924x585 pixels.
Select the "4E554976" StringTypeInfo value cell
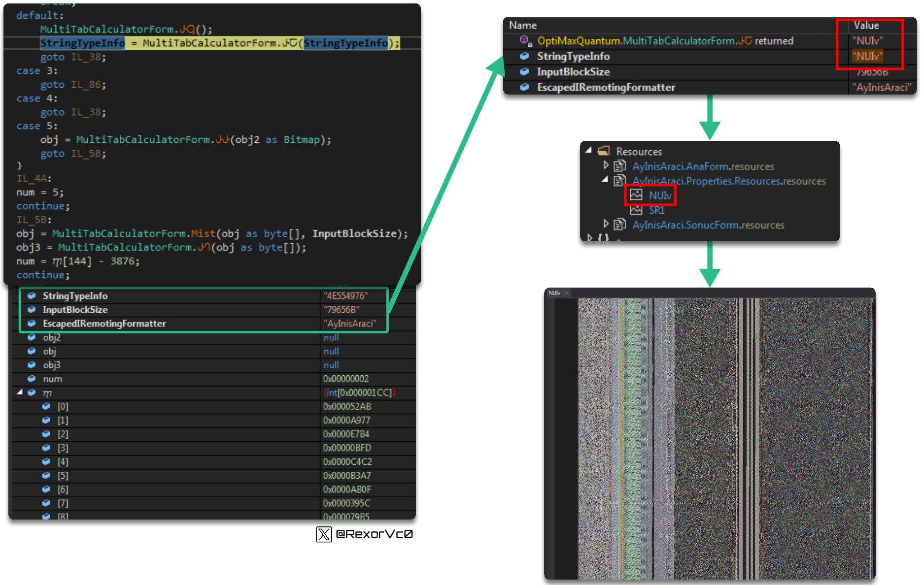click(345, 295)
